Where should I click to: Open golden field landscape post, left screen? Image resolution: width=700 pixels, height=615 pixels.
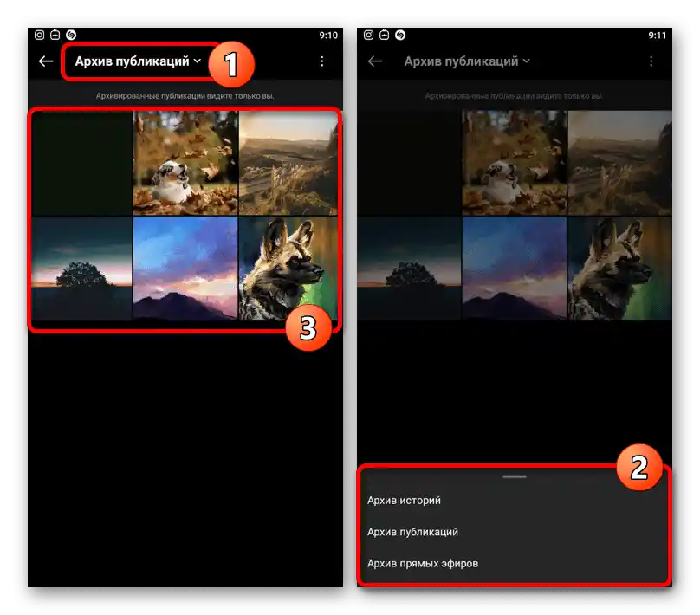point(288,163)
